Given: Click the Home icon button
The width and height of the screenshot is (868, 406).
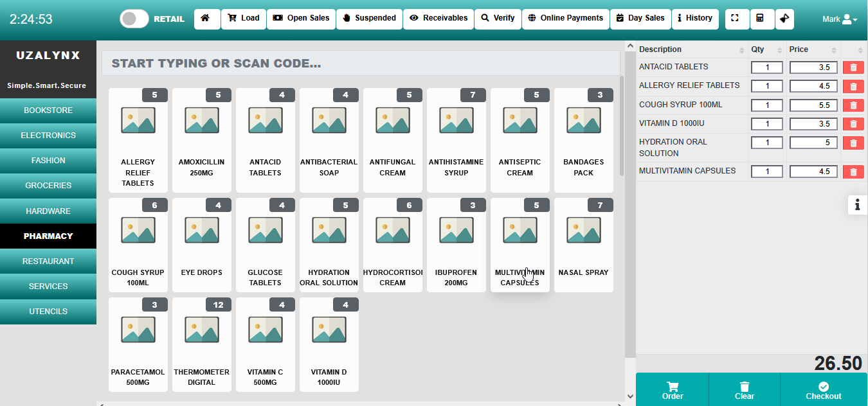Looking at the screenshot, I should (x=206, y=19).
